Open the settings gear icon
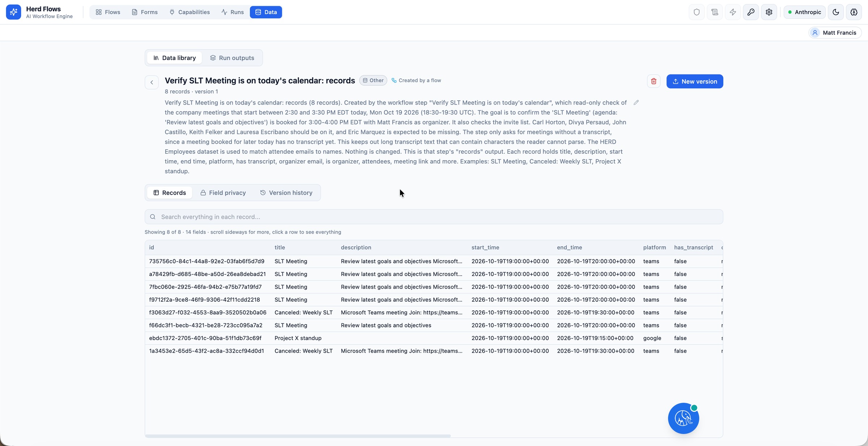868x446 pixels. click(x=769, y=12)
